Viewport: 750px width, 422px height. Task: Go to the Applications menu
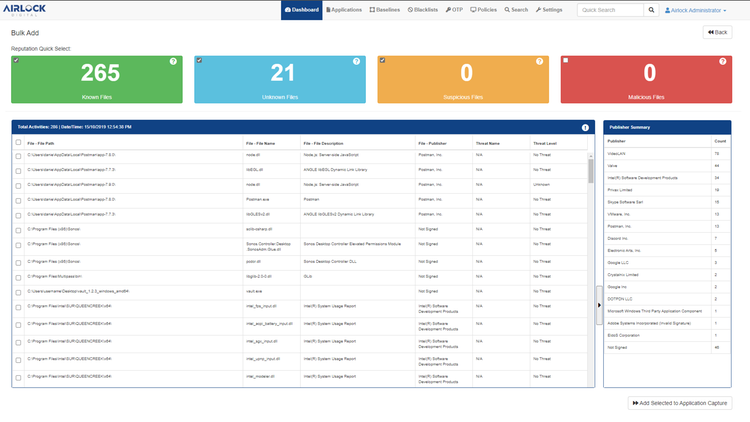tap(344, 10)
